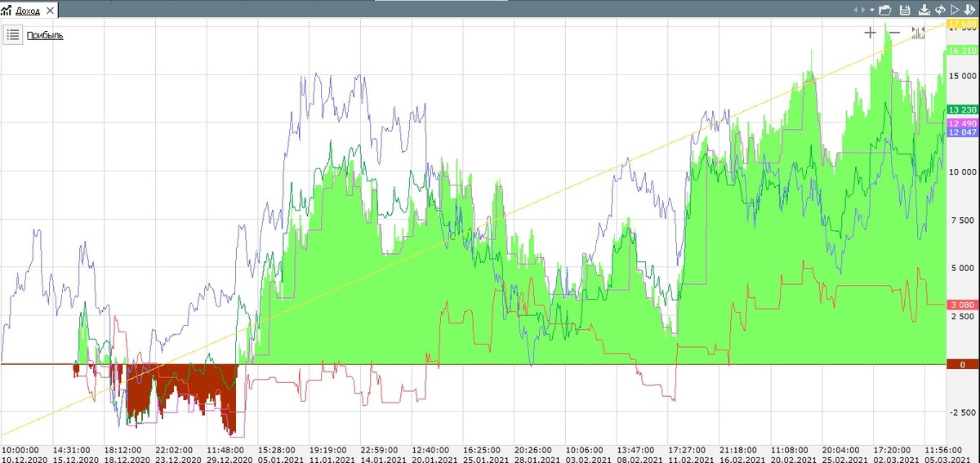The height and width of the screenshot is (463, 980).
Task: Zoom out with the minus icon
Action: coord(894,33)
